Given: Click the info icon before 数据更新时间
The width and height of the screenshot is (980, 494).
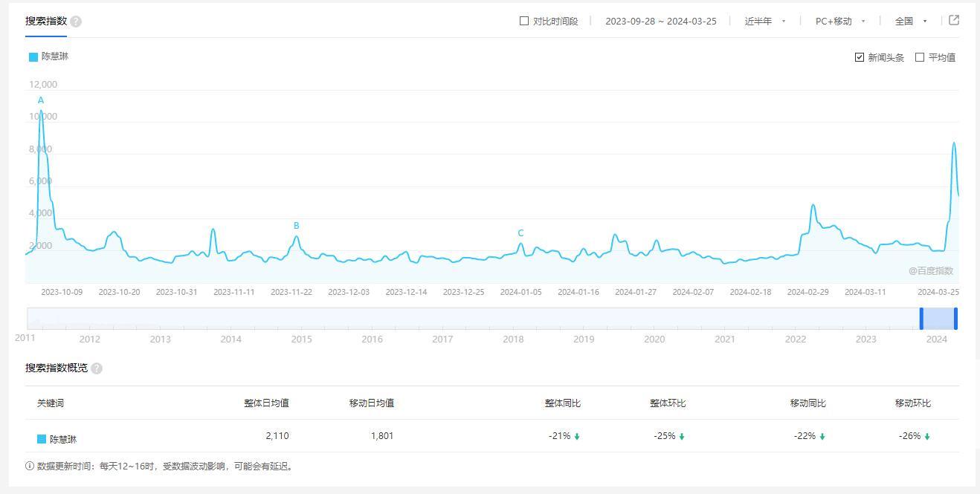Looking at the screenshot, I should coord(30,467).
